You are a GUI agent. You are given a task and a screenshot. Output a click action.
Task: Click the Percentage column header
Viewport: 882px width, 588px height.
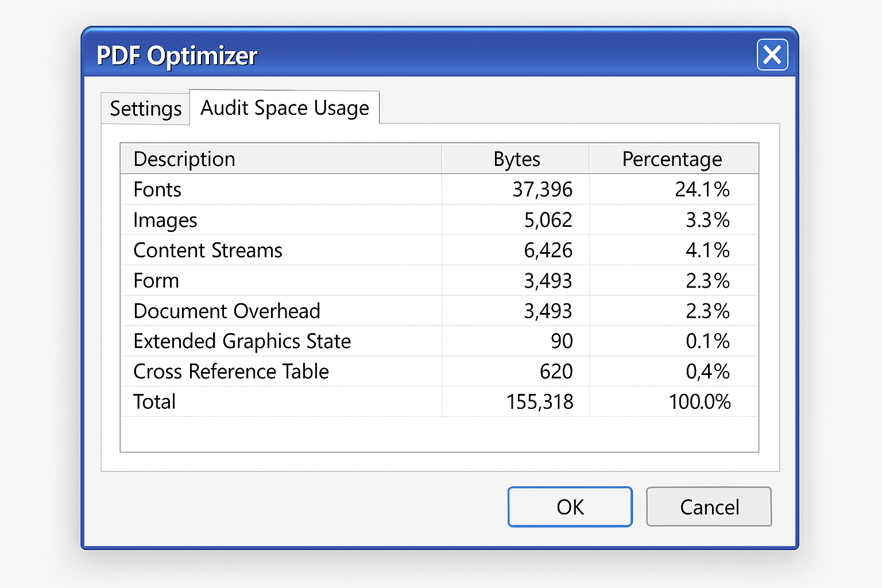[672, 158]
